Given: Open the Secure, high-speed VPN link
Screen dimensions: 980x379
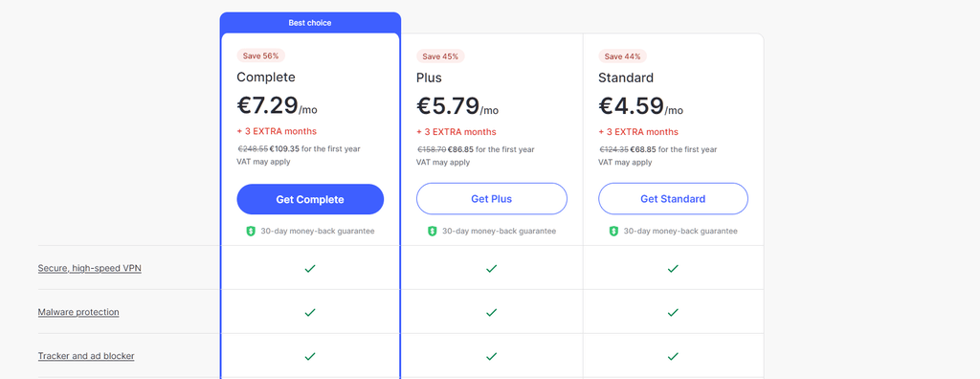Looking at the screenshot, I should click(x=89, y=268).
